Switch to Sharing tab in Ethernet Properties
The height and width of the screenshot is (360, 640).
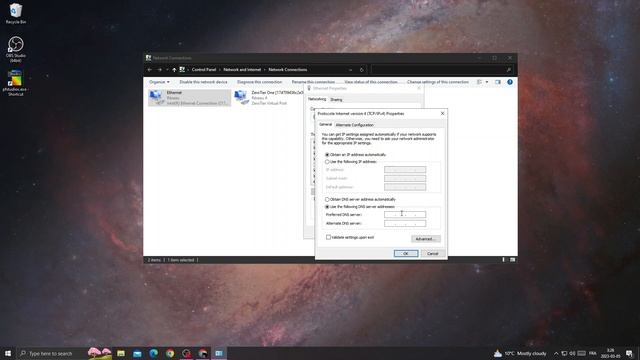pos(336,100)
